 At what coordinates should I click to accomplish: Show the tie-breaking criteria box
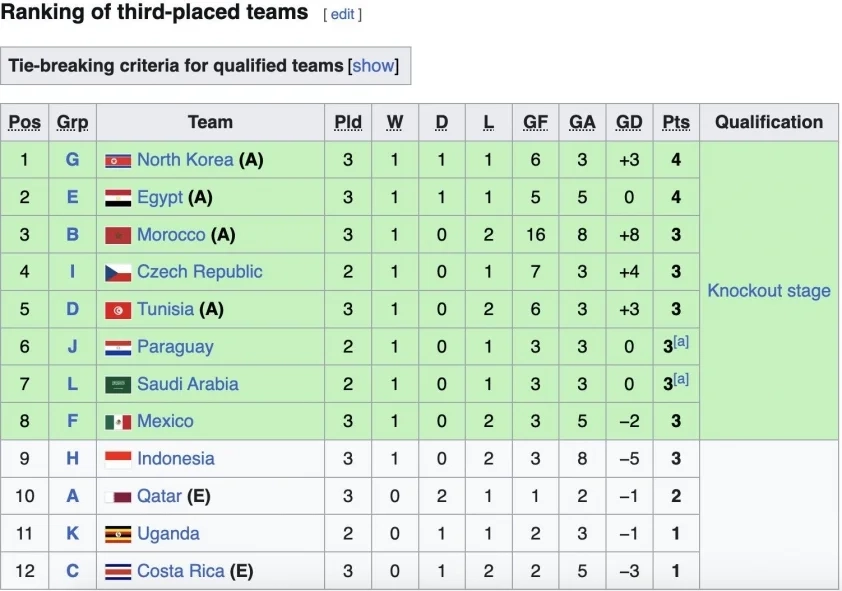pyautogui.click(x=373, y=66)
